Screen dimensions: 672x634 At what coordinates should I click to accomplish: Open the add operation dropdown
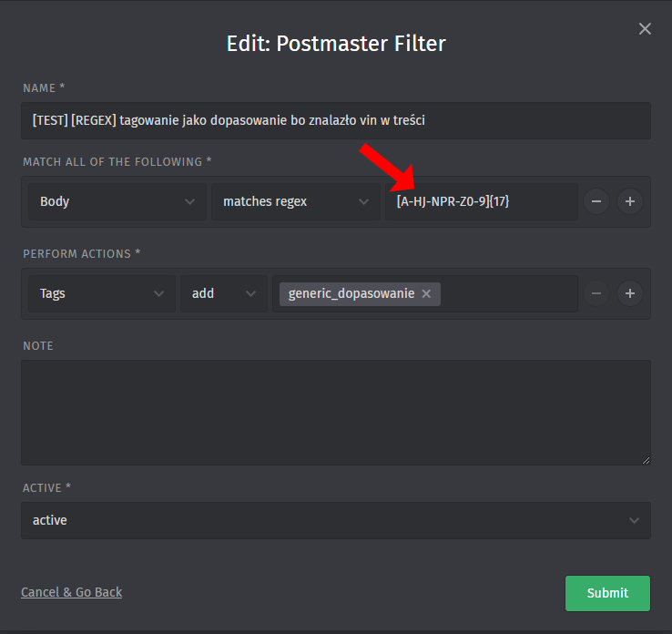point(223,293)
